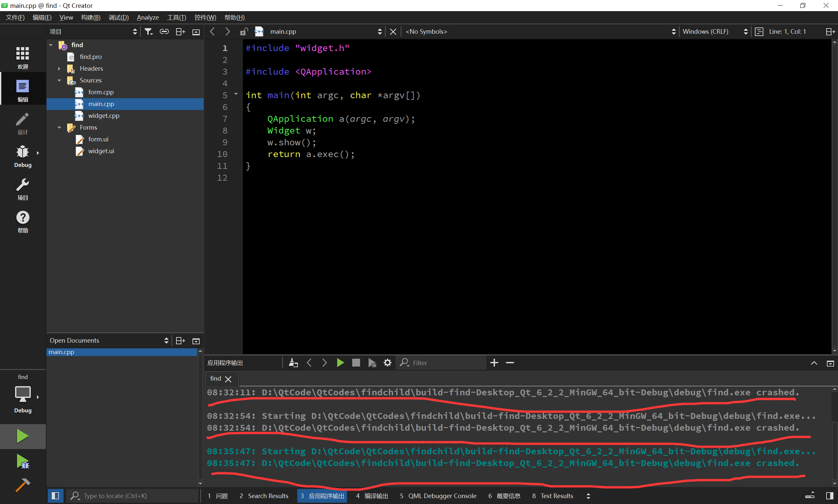Switch to the Search Results output tab
Image resolution: width=838 pixels, height=504 pixels.
point(264,496)
